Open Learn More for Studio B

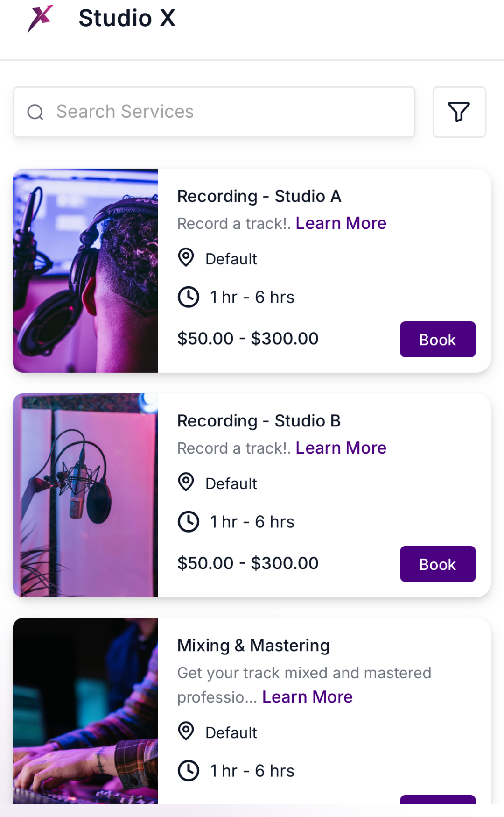[341, 448]
